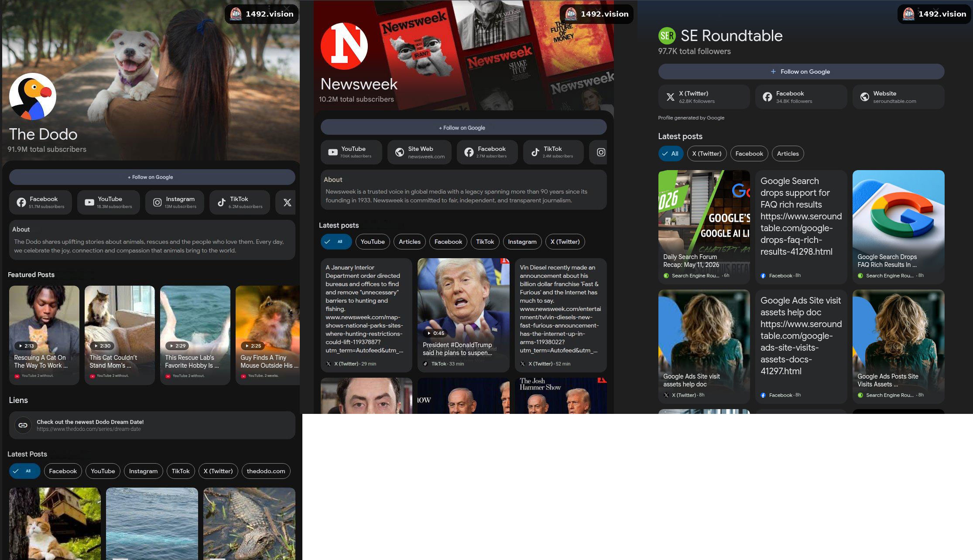Screen dimensions: 973x560
Task: Open the 'Google Search Drops FAQ Rich Results In' article card
Action: pyautogui.click(x=898, y=227)
